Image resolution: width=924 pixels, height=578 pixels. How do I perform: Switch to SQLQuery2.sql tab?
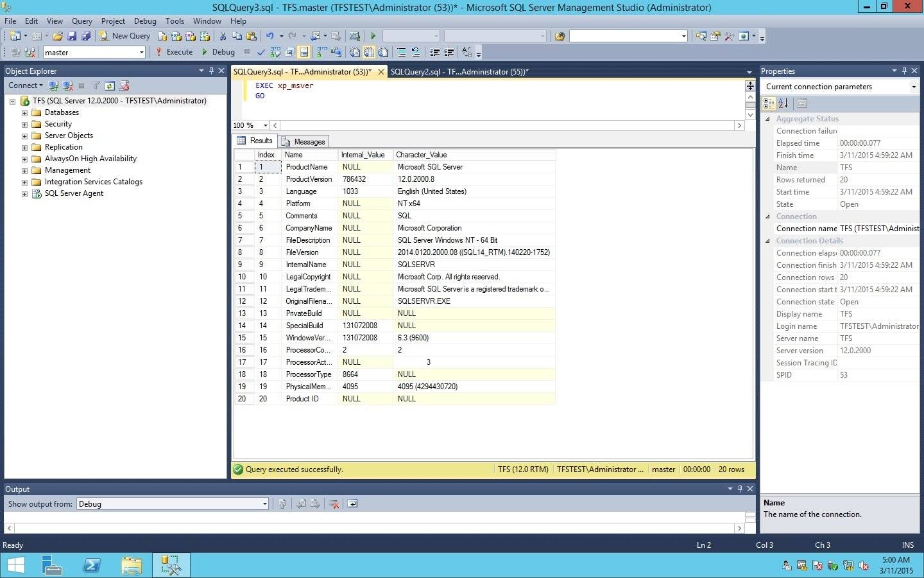coord(459,72)
